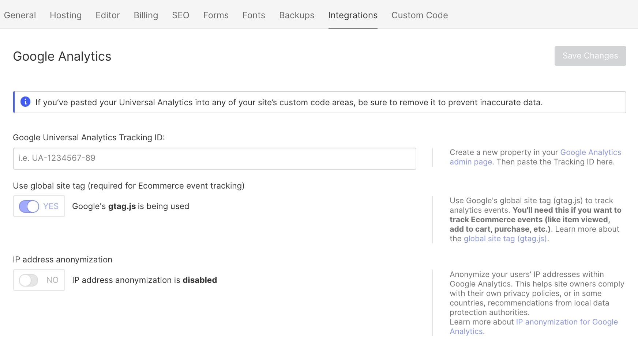The image size is (638, 364).
Task: Focus the Universal Analytics Tracking ID field
Action: coord(214,158)
